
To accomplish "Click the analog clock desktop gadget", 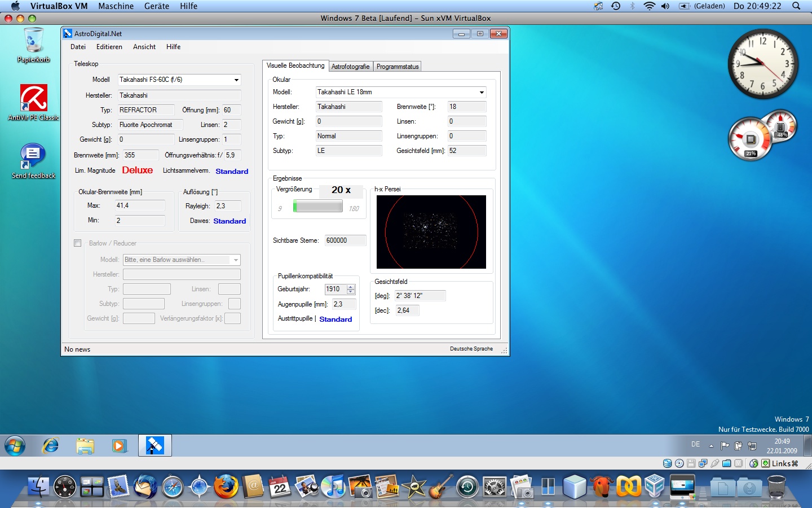I will tap(763, 64).
